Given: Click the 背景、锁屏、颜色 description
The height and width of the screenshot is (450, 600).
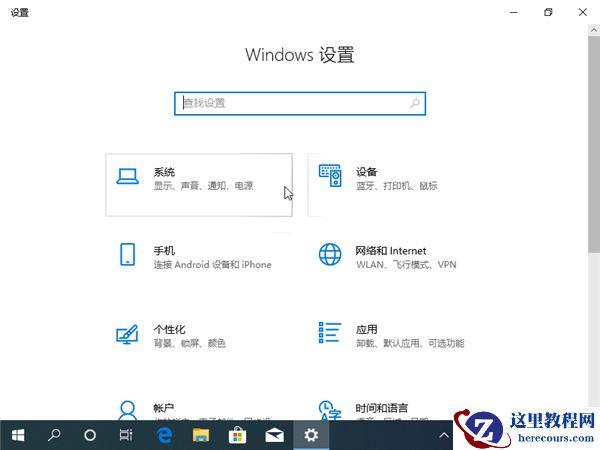Looking at the screenshot, I should [x=189, y=343].
